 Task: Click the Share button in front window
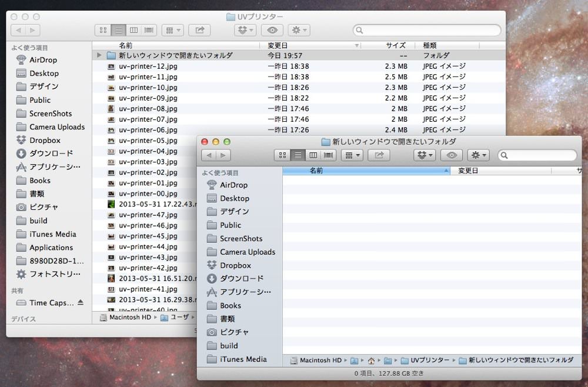[379, 155]
